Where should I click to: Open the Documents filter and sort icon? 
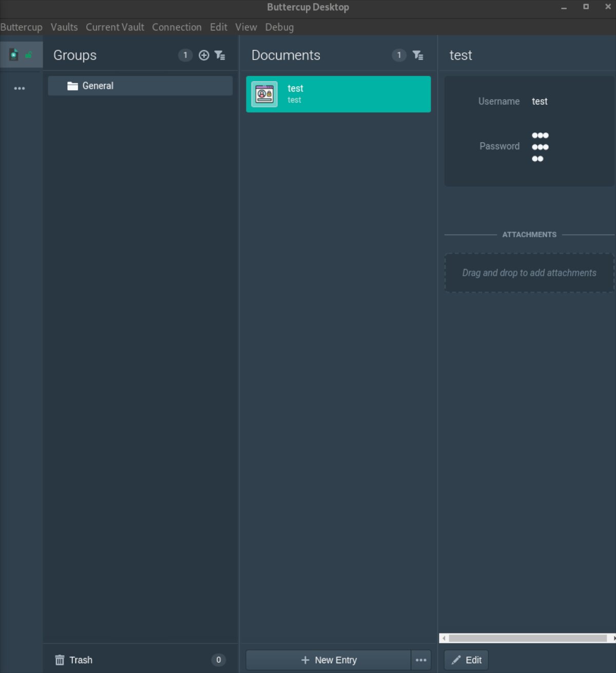pos(418,55)
